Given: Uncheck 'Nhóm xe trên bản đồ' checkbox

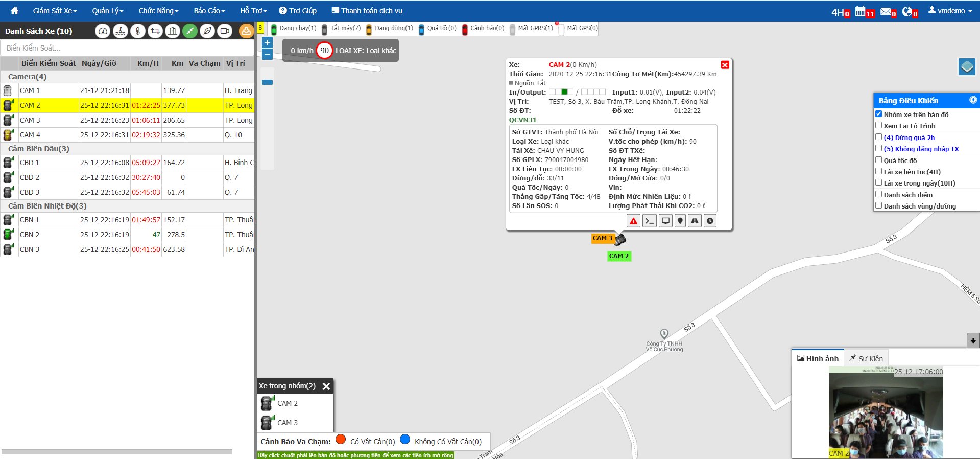Looking at the screenshot, I should click(x=879, y=114).
